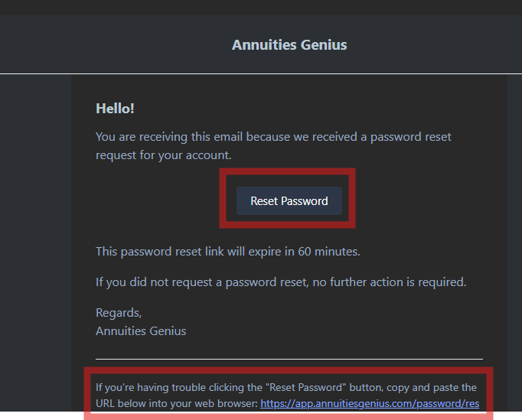522x420 pixels.
Task: Click the 'You are receiving this email' paragraph
Action: 272,137
